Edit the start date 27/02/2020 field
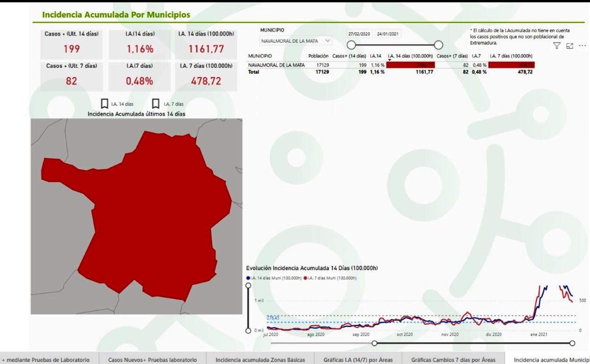Screen dimensions: 590x364 coord(360,34)
